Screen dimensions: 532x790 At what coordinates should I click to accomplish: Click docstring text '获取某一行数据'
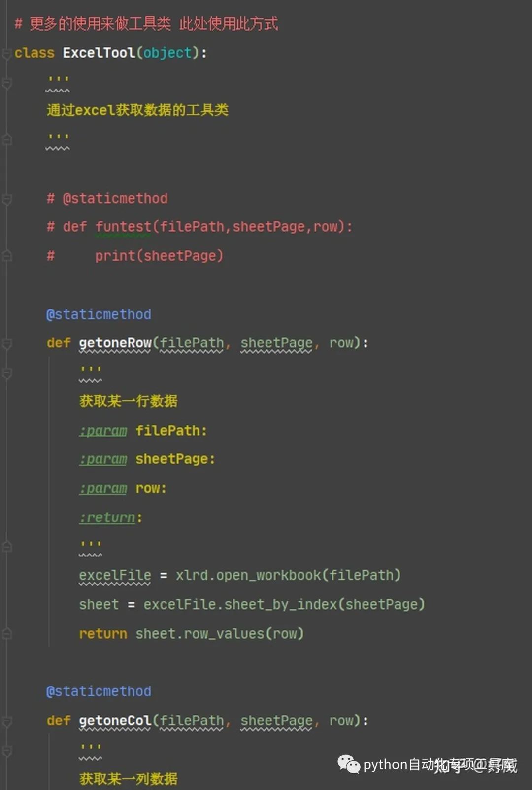tap(129, 401)
